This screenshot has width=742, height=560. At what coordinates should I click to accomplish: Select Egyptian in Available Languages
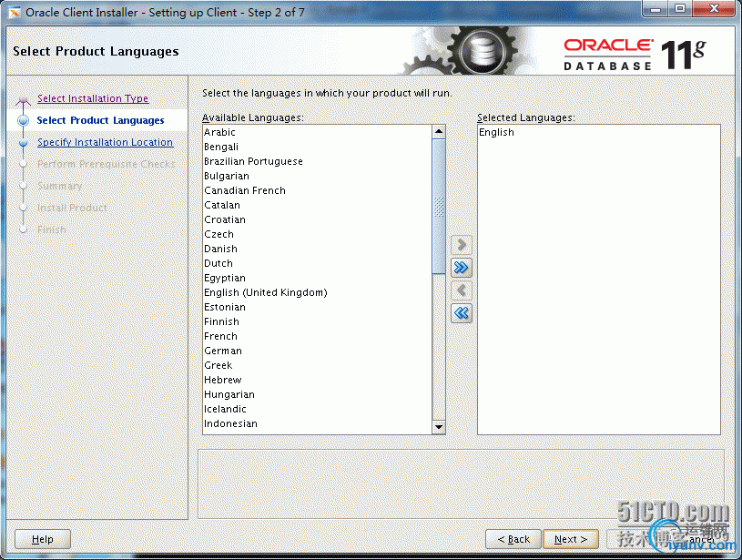(317, 278)
